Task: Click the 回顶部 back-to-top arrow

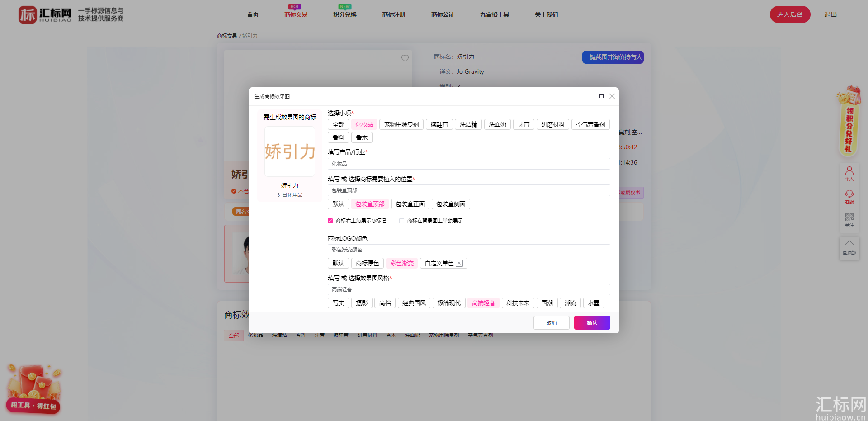Action: [849, 247]
